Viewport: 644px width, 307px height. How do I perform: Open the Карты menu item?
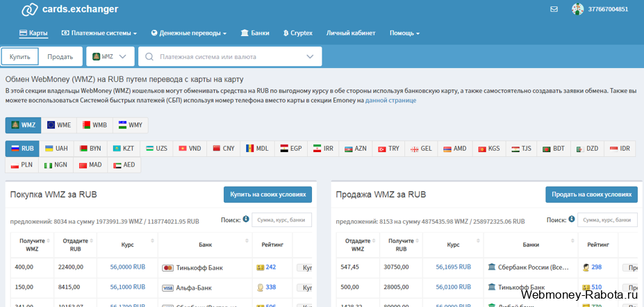tap(33, 33)
